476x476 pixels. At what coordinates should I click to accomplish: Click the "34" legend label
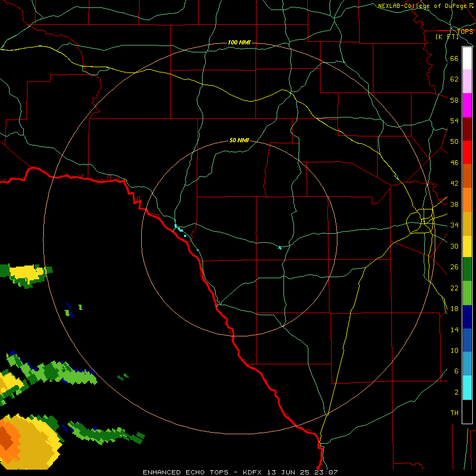(454, 225)
